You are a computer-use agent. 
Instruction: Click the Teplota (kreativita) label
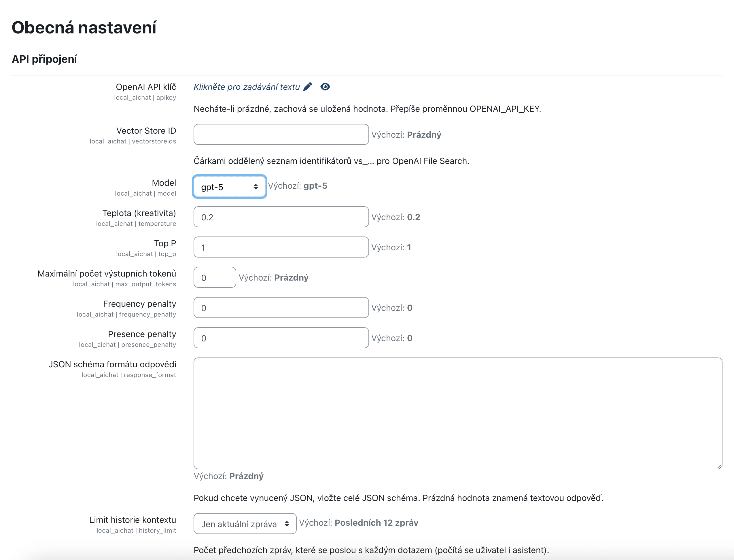click(139, 213)
